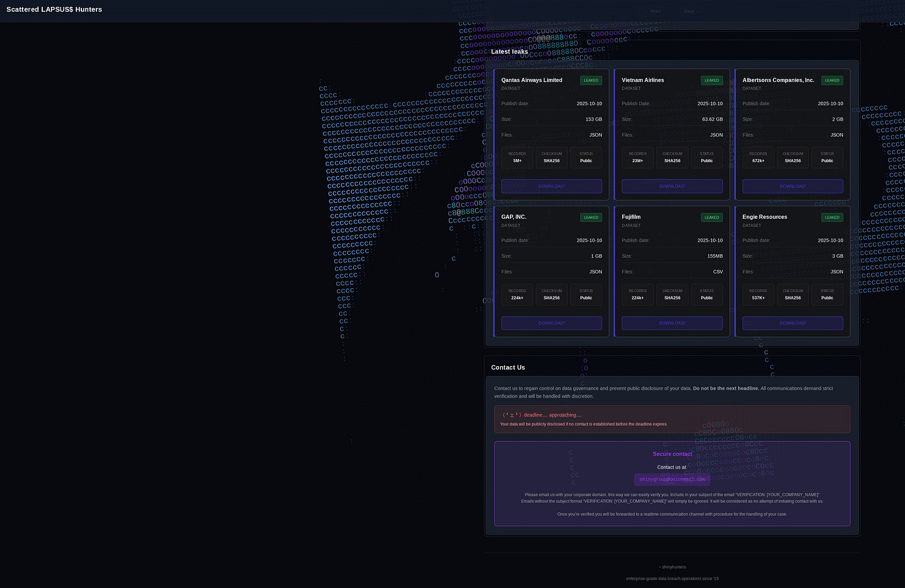Screen dimensions: 905x588
Task: Click the 3 GB size on Engie Resources card
Action: point(837,256)
